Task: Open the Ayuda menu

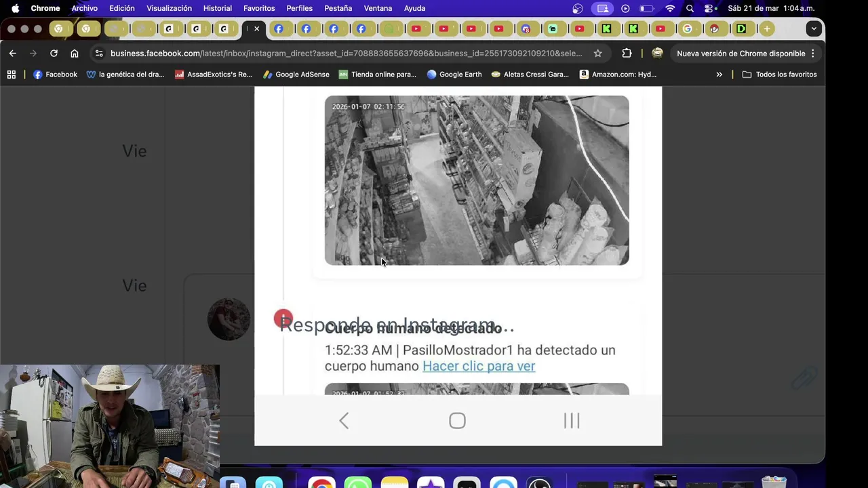Action: tap(414, 8)
